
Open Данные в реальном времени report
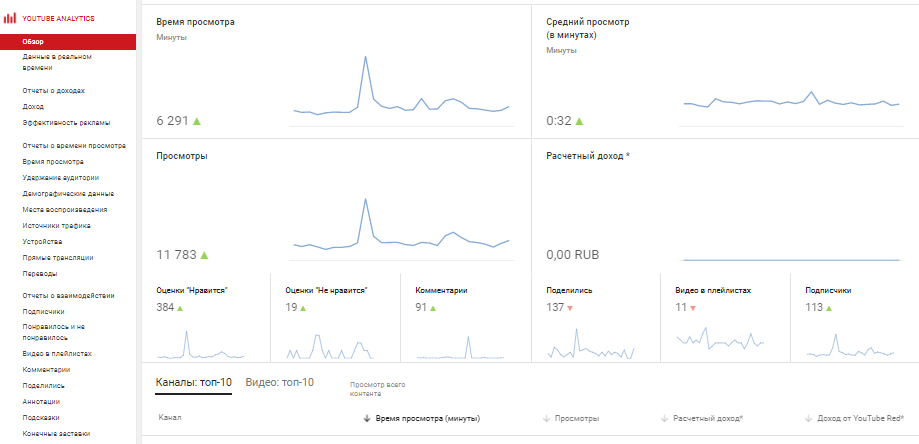pos(57,62)
